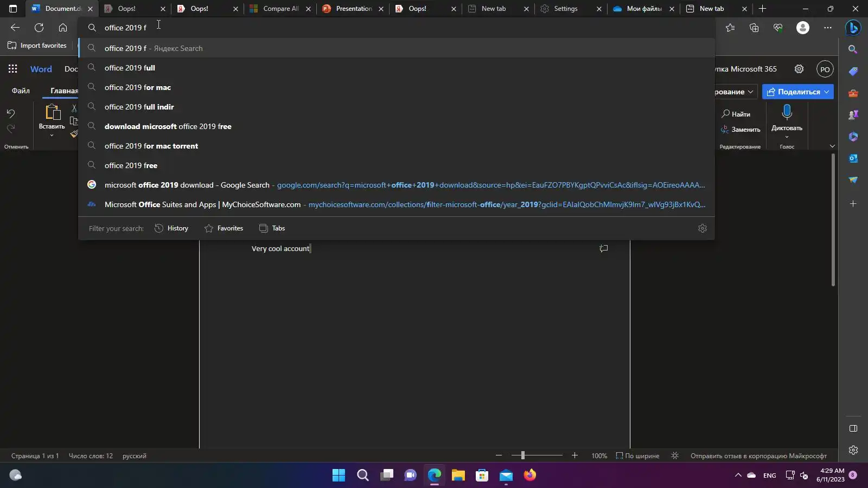Collapse the Word ribbon with the chevron
868x488 pixels.
[x=832, y=146]
